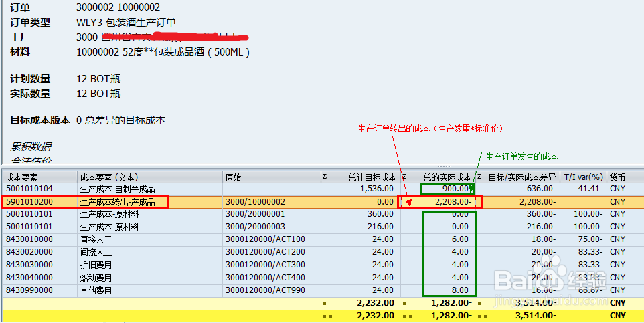Click the 目标成本版本 label
This screenshot has height=323, width=644.
40,120
